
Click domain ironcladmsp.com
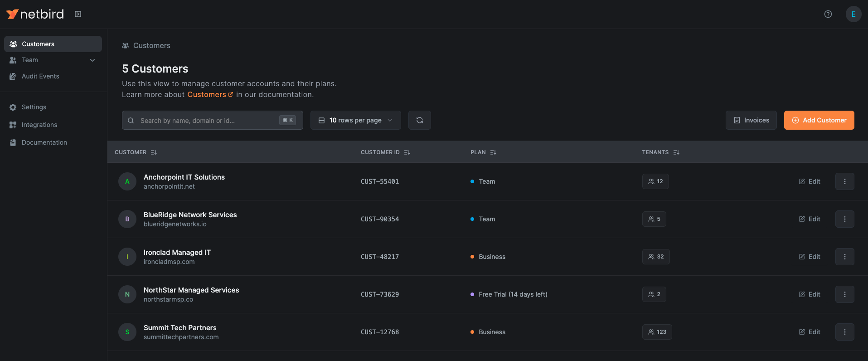pyautogui.click(x=169, y=262)
